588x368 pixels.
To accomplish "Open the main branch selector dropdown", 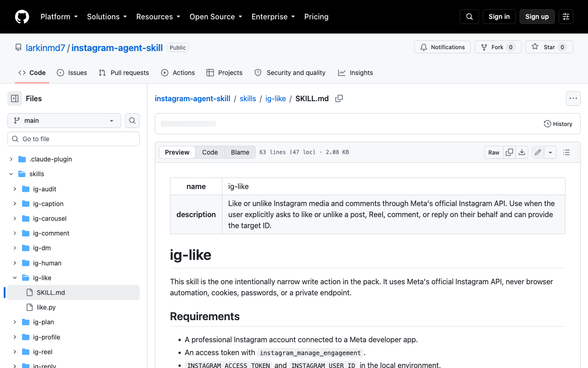I will 64,121.
